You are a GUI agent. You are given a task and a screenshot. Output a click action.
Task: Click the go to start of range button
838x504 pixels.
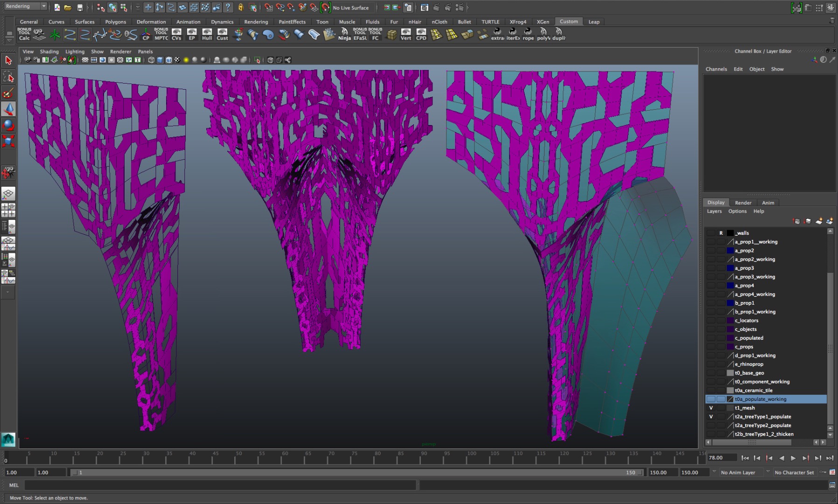[x=745, y=458]
